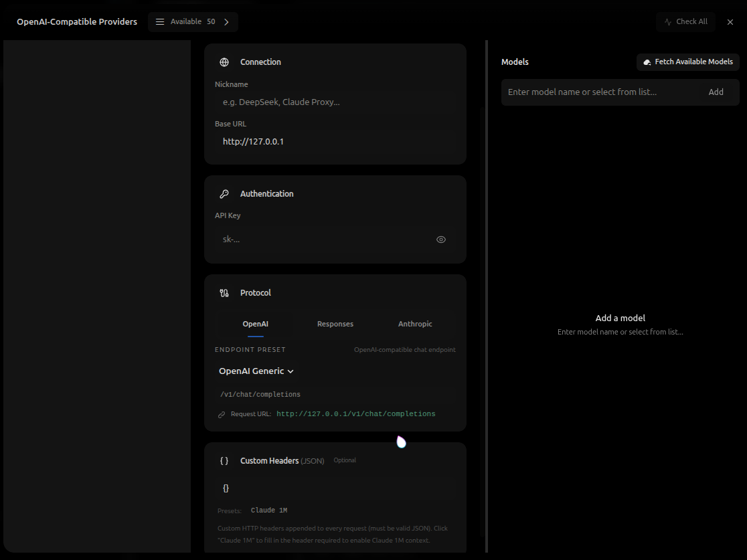Click the cloud icon in Fetch Available Models
Screen dimensions: 747x560
[x=647, y=62]
